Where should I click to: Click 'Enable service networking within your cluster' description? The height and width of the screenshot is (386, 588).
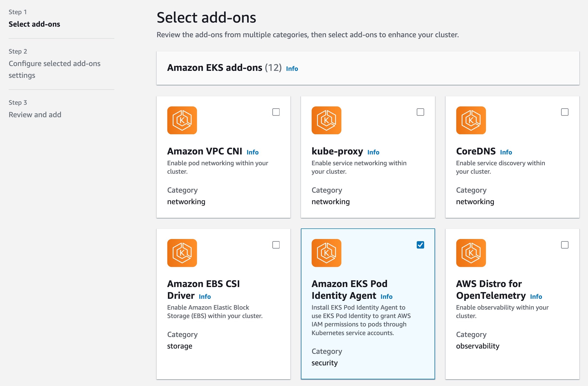pos(359,167)
